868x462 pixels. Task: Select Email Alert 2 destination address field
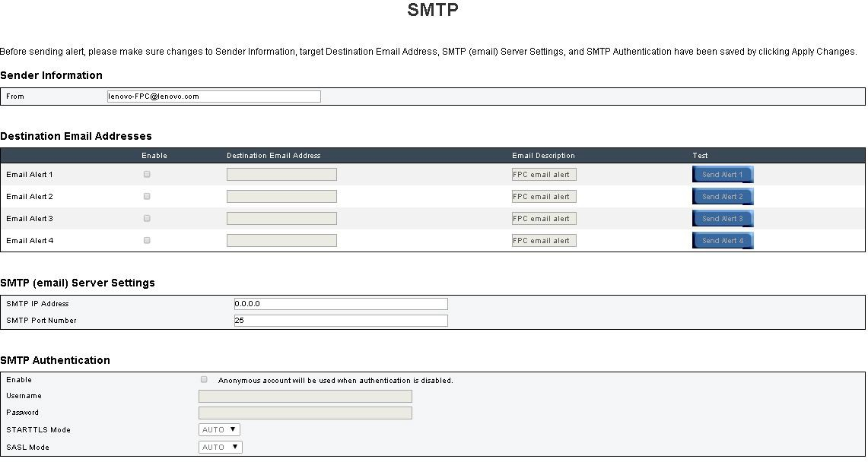coord(282,196)
